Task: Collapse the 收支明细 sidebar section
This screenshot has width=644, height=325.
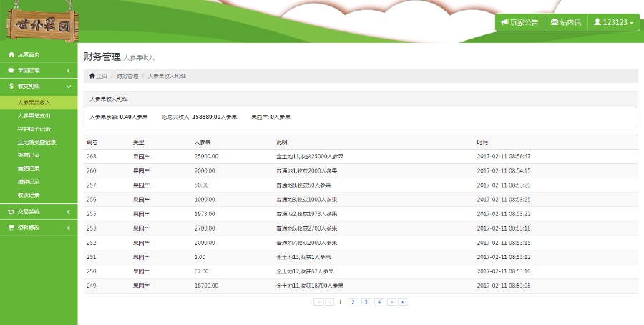Action: tap(39, 87)
